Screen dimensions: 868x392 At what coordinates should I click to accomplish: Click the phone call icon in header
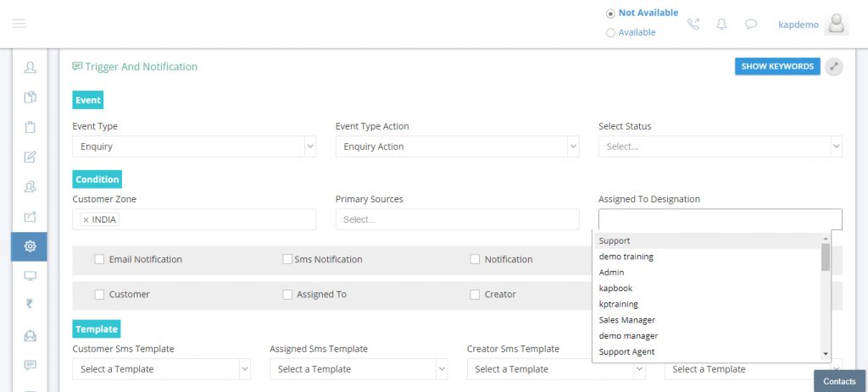(x=693, y=24)
